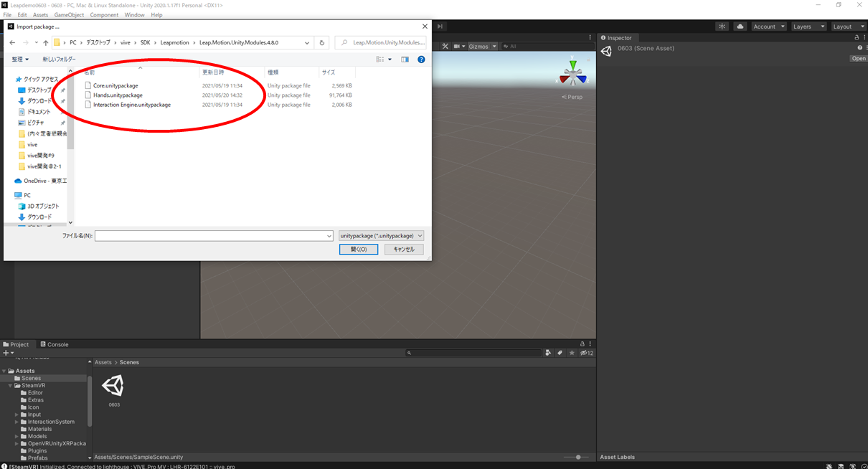The image size is (868, 469).
Task: Click New folder (新しいフォルダー) button
Action: [59, 60]
